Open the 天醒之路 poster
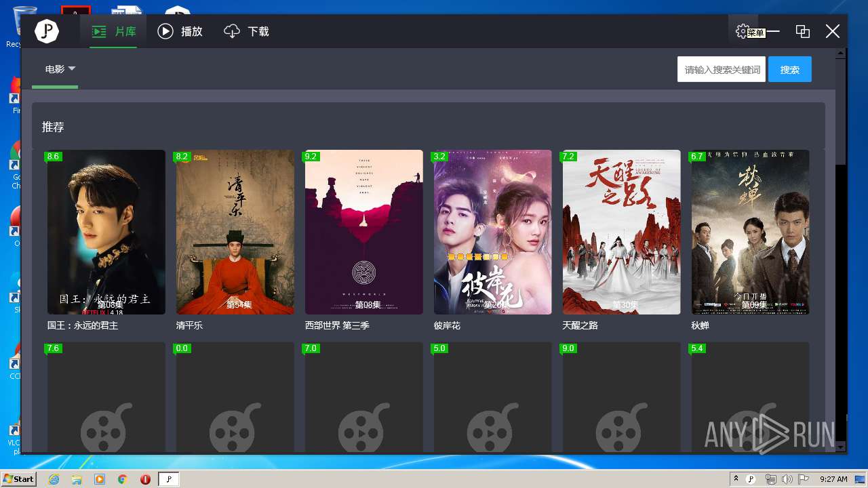868x488 pixels. pos(622,232)
